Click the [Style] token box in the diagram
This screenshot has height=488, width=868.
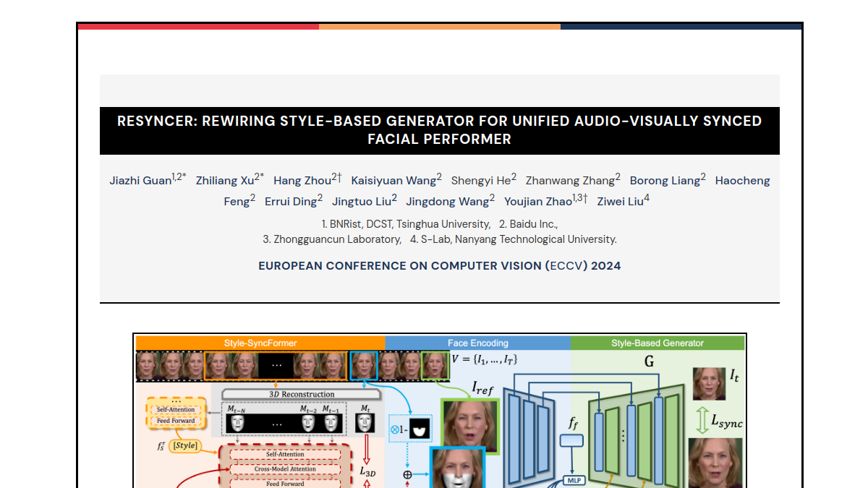tap(184, 445)
